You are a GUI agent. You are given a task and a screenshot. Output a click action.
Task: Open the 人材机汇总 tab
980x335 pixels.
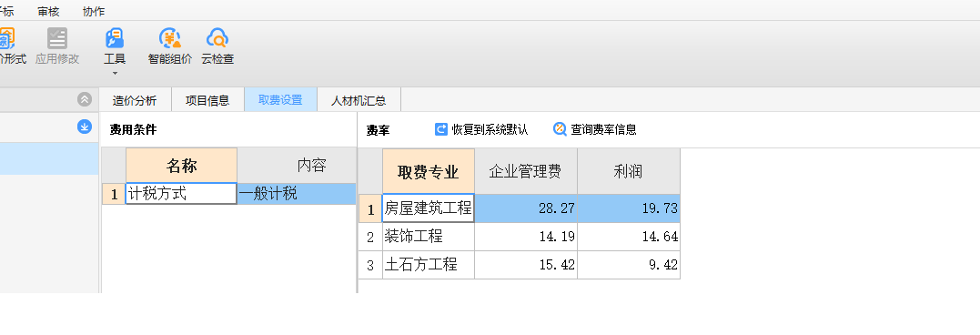coord(359,100)
